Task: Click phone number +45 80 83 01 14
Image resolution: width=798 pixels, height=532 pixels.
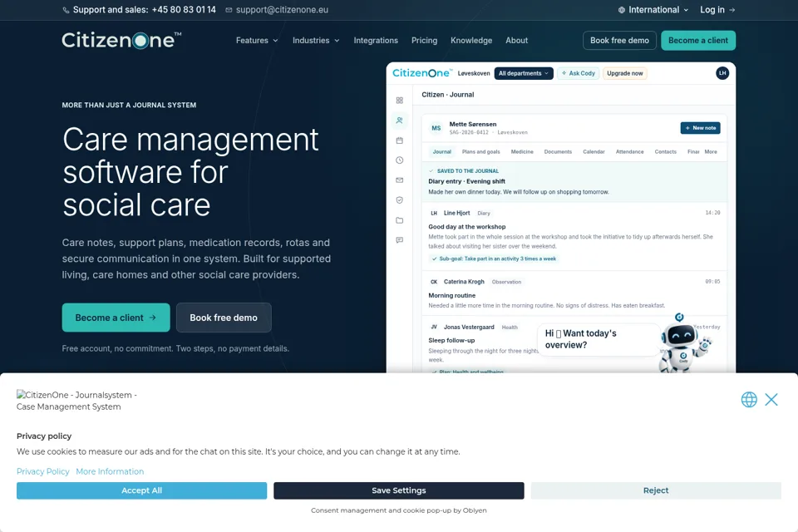Action: click(x=184, y=10)
